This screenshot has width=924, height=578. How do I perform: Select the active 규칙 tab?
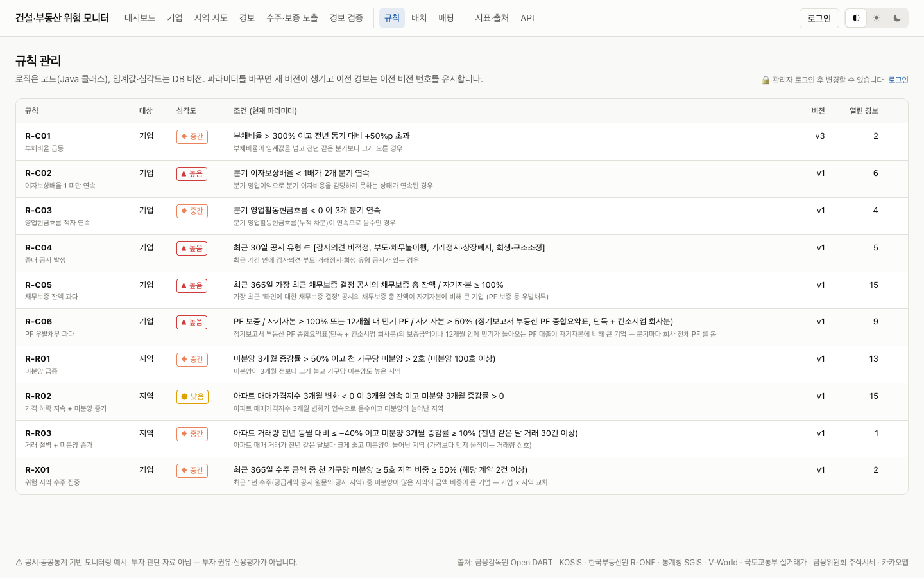pos(392,18)
